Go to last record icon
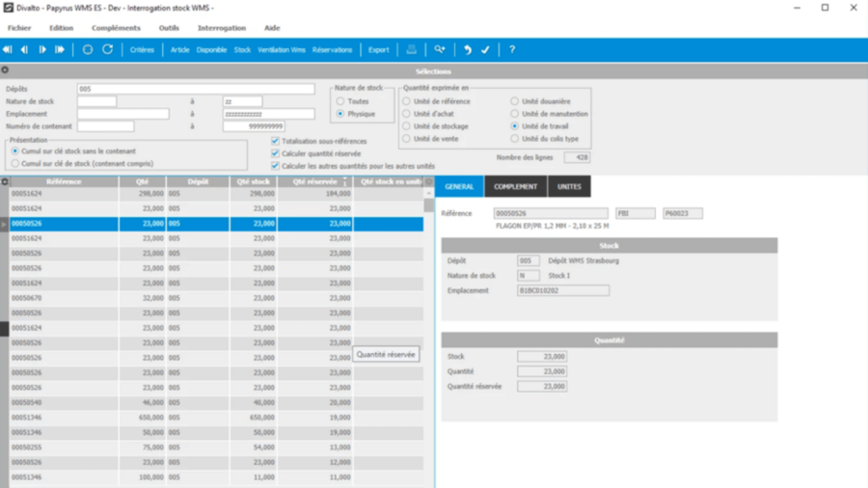 (x=59, y=50)
